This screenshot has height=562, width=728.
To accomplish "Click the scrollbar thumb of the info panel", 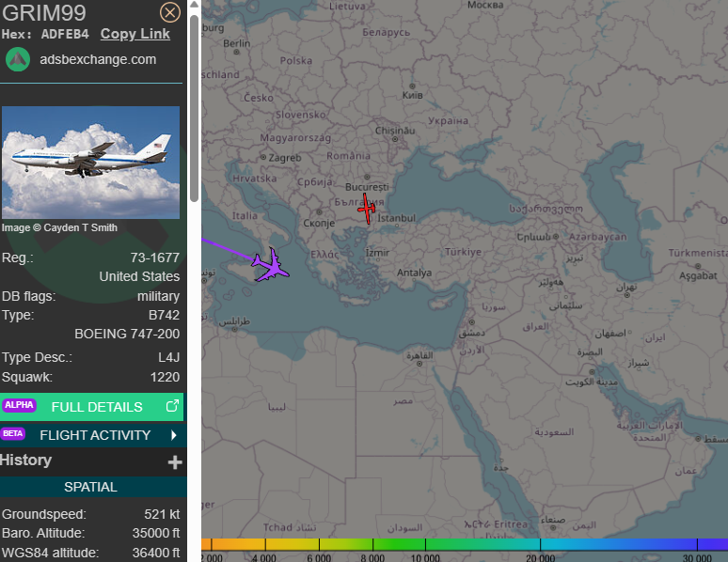I will 194,108.
